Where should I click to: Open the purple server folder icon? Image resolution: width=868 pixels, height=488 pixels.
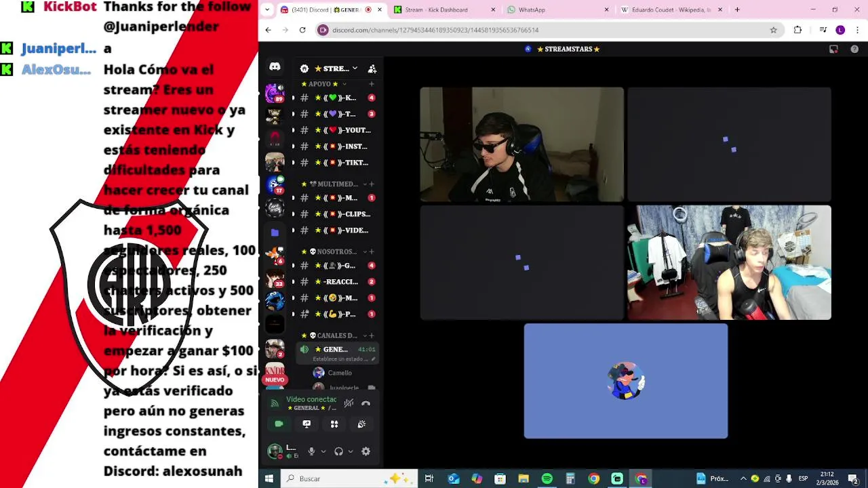point(275,232)
